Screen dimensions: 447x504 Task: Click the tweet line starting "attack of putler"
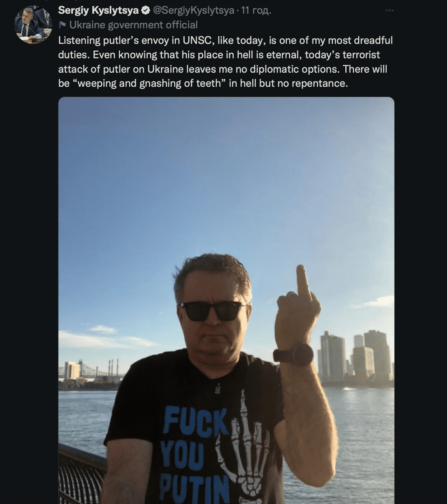pyautogui.click(x=222, y=69)
